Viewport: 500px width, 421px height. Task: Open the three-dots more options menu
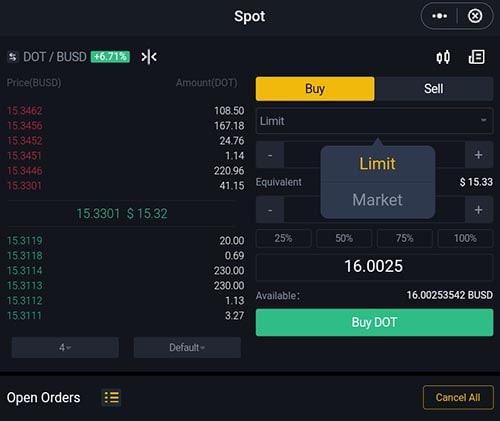pyautogui.click(x=440, y=16)
